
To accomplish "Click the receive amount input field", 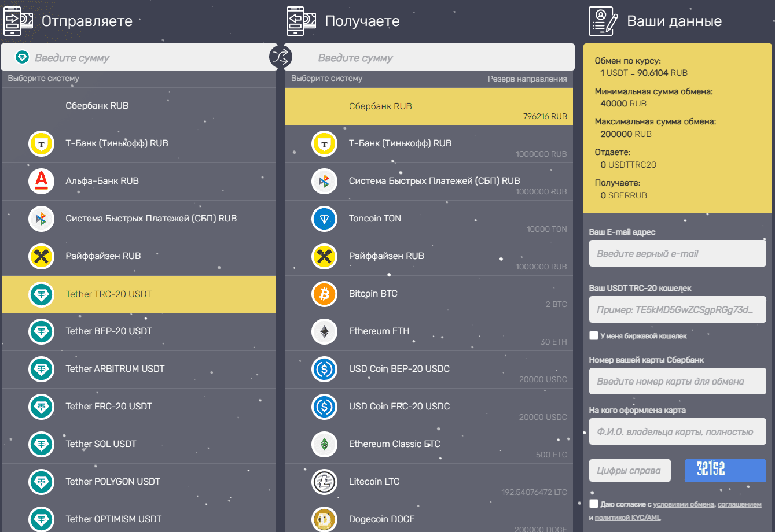I will click(x=429, y=57).
